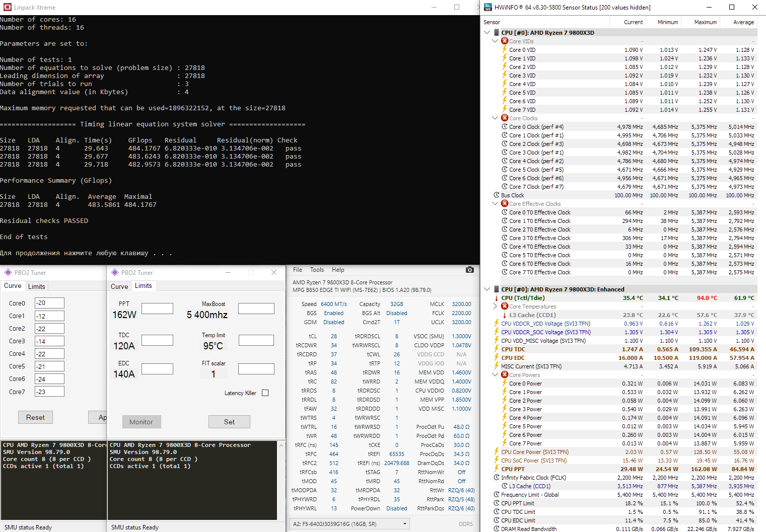Click the clock icon beside Frequency Limit - Global
The height and width of the screenshot is (532, 766).
(497, 494)
